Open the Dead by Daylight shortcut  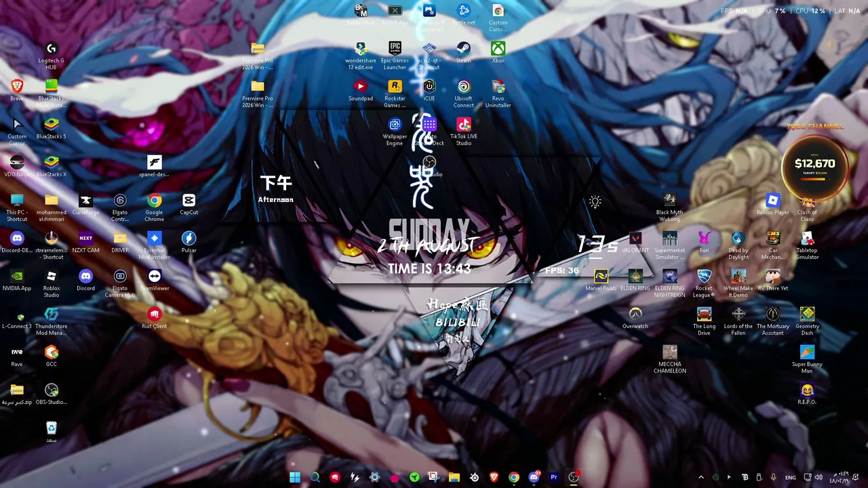738,245
